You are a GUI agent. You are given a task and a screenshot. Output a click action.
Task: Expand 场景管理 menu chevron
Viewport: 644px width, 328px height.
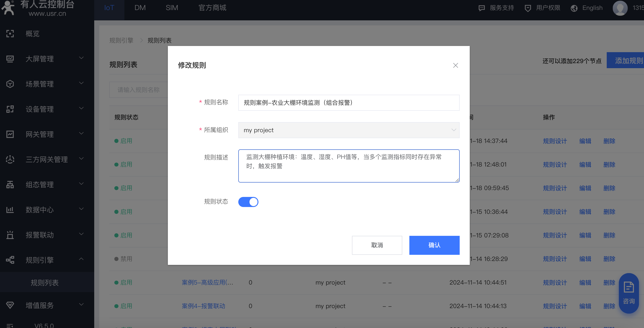coord(81,83)
